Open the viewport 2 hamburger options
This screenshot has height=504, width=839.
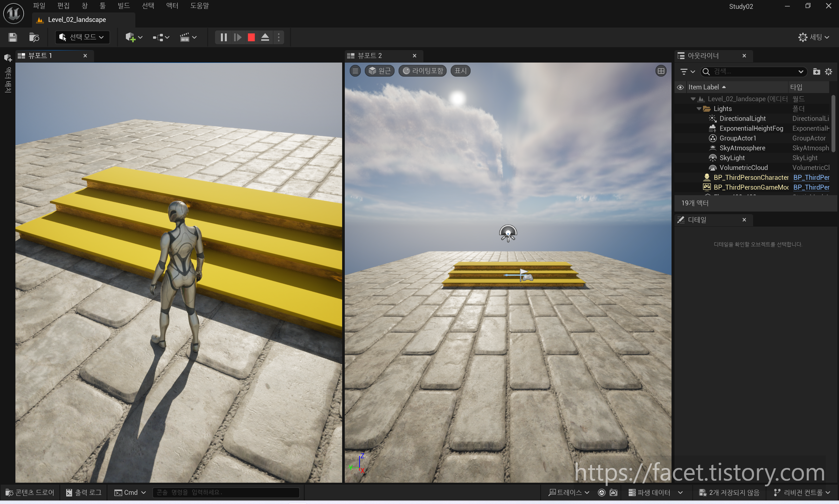(x=355, y=71)
